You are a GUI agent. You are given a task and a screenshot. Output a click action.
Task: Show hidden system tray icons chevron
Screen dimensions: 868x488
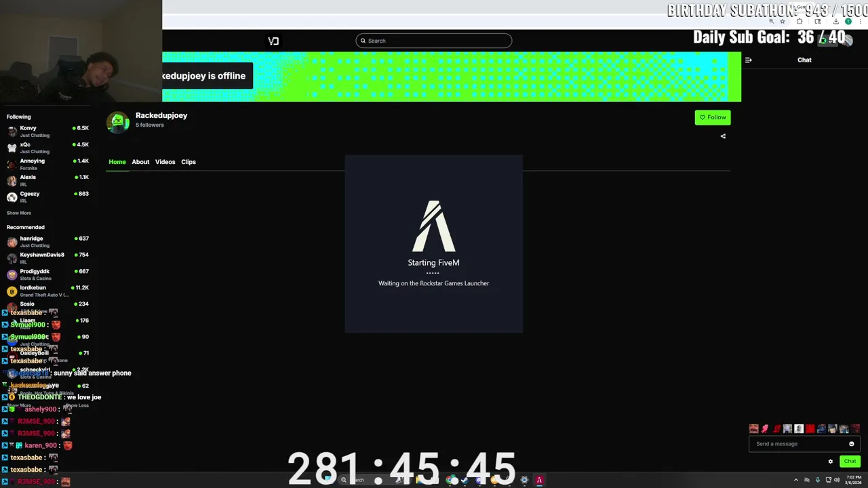[796, 480]
